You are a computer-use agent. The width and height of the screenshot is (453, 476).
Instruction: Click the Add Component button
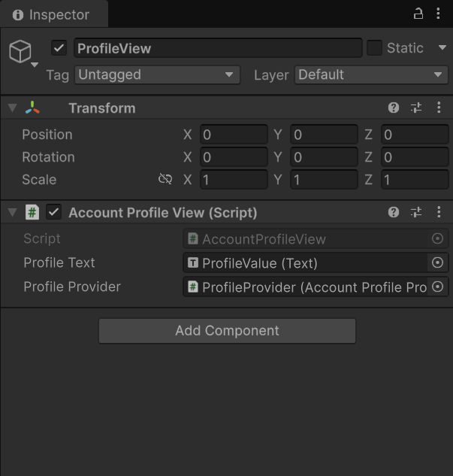[227, 331]
